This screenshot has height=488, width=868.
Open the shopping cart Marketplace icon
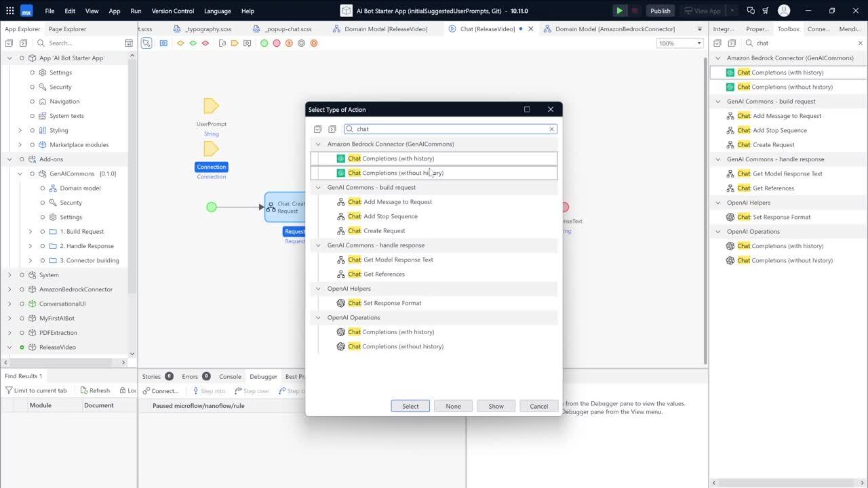[765, 11]
